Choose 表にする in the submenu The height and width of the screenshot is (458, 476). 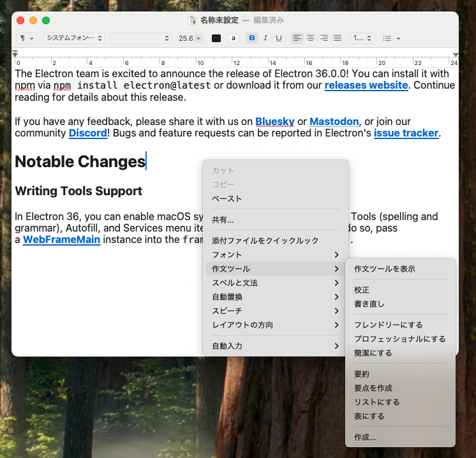(x=400, y=416)
